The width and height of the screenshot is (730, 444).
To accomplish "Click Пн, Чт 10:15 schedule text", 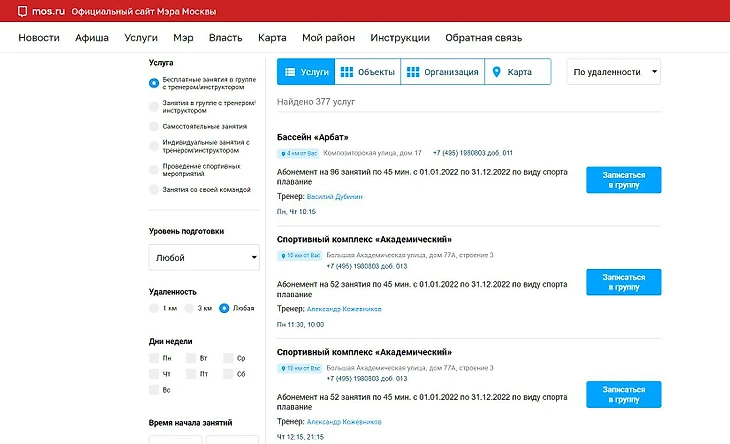I will 296,212.
